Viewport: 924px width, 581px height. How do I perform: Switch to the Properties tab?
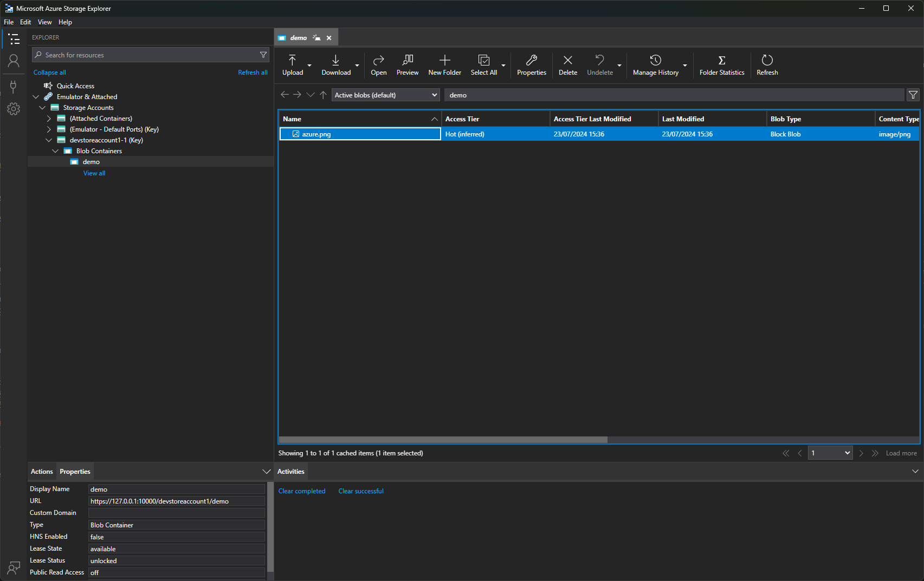(x=75, y=472)
